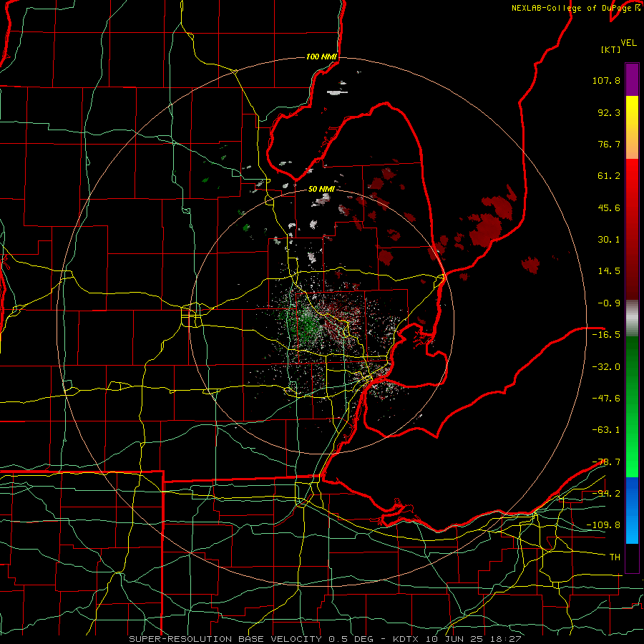Pick the yellow segment of the velocity color bar
This screenshot has height=644, width=644.
coord(632,127)
